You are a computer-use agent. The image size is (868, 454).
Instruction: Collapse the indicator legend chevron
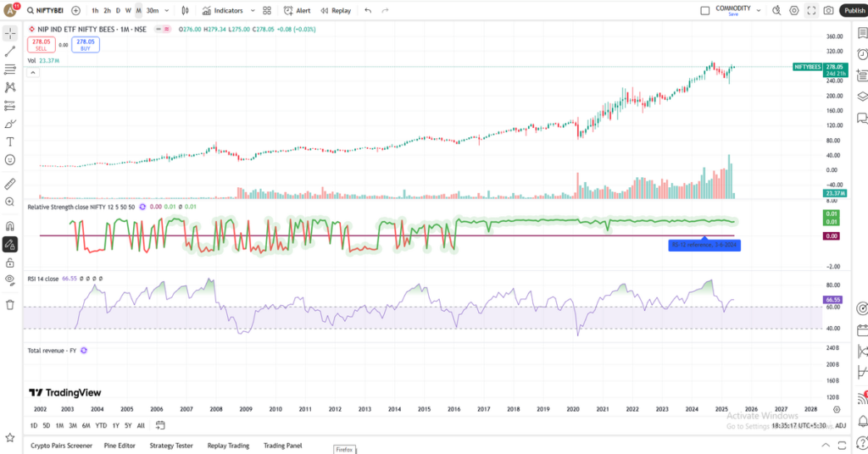pyautogui.click(x=33, y=73)
